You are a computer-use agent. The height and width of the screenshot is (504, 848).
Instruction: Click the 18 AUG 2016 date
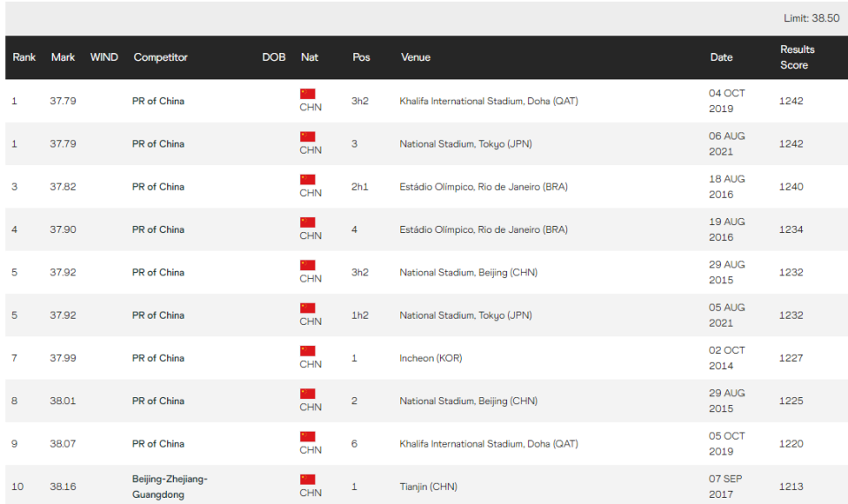[x=727, y=186]
